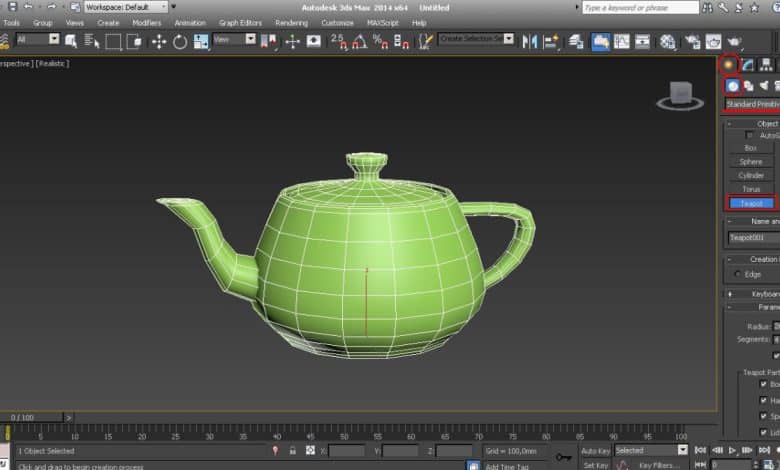Click the Render Production teapot icon

(x=734, y=41)
